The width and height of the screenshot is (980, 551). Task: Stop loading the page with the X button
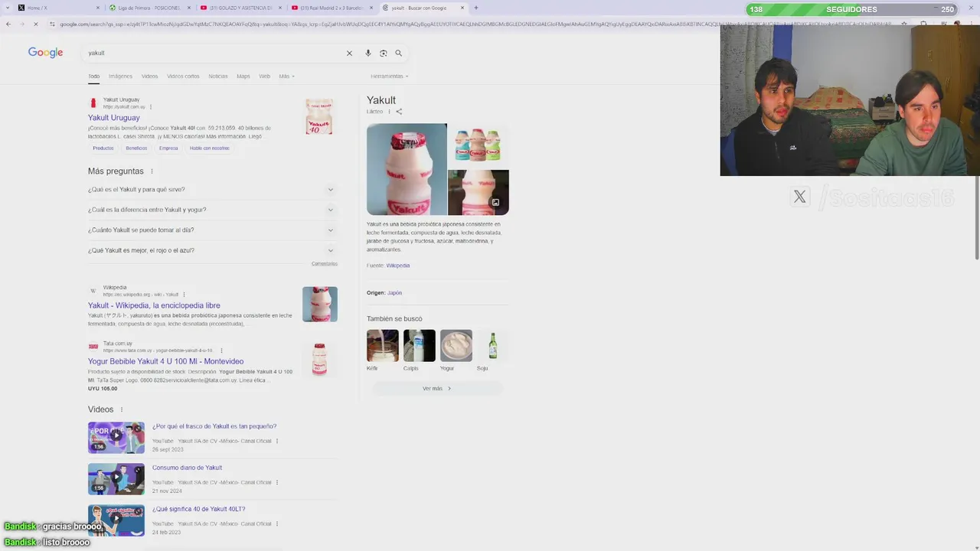[x=37, y=24]
